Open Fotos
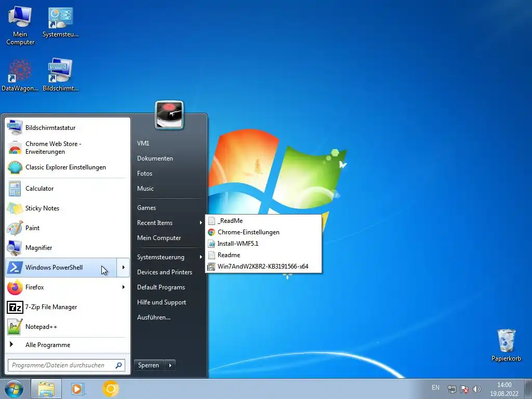 point(169,174)
